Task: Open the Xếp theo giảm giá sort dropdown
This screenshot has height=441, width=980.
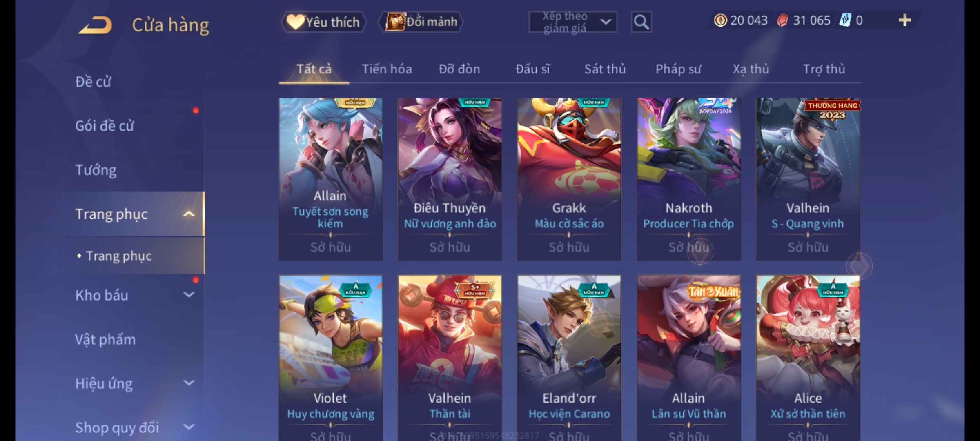Action: 572,22
